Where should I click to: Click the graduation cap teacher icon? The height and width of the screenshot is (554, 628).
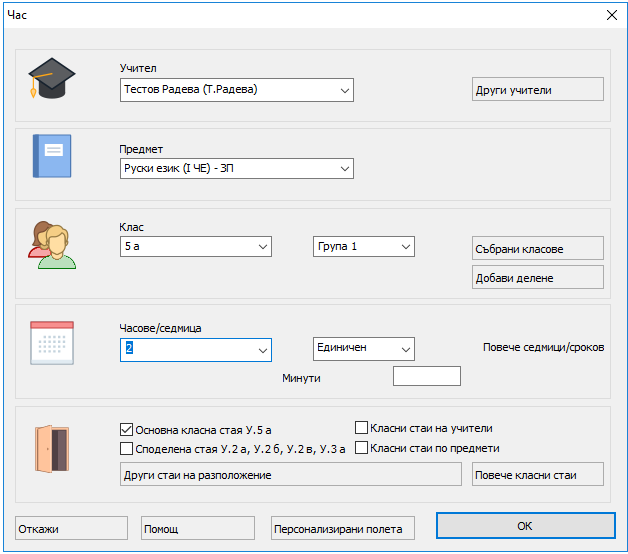52,79
